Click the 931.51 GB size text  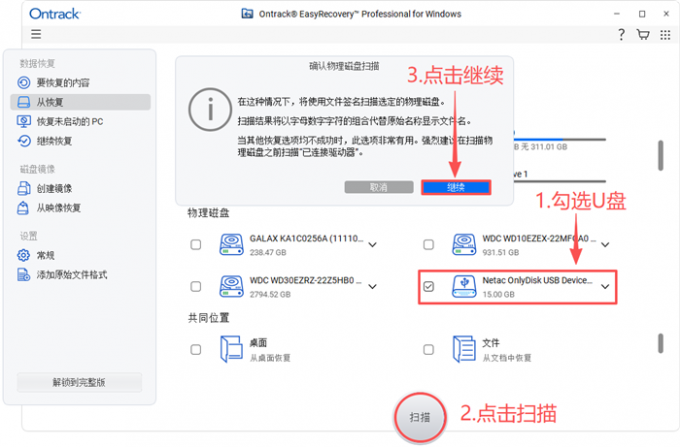(501, 252)
